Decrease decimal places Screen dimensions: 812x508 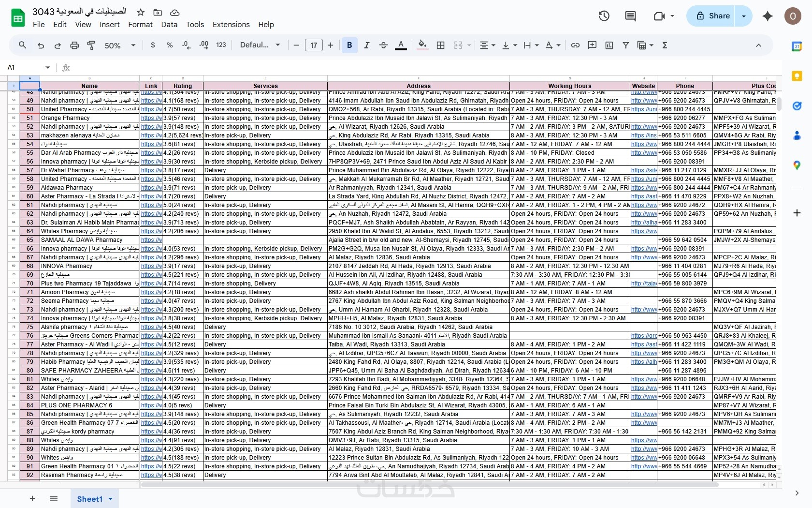tap(187, 45)
